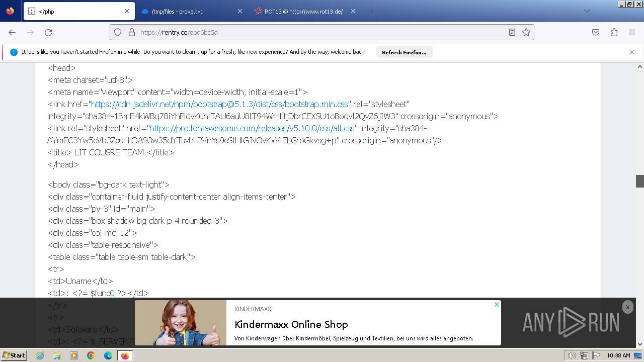
Task: Go back using the browser back arrow
Action: tap(12, 32)
